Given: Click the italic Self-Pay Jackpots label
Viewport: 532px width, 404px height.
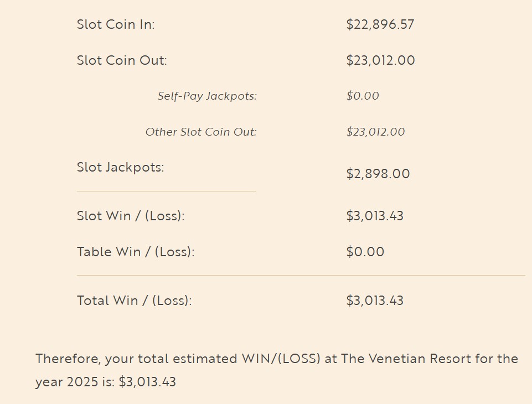Looking at the screenshot, I should click(x=207, y=96).
